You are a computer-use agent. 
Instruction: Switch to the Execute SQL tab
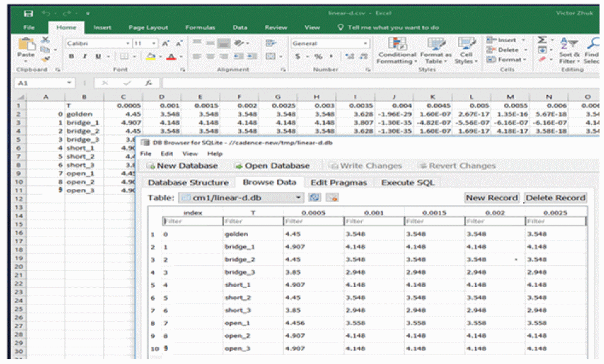[408, 183]
